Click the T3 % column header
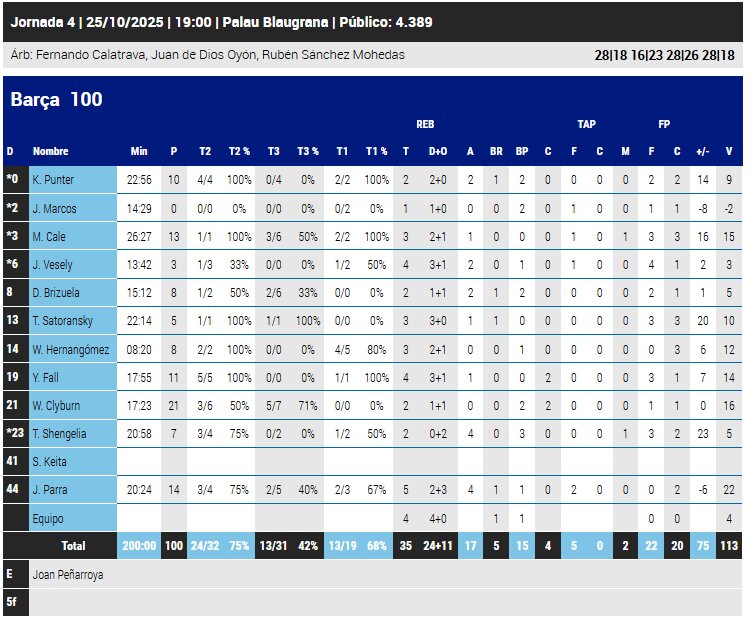 [307, 151]
